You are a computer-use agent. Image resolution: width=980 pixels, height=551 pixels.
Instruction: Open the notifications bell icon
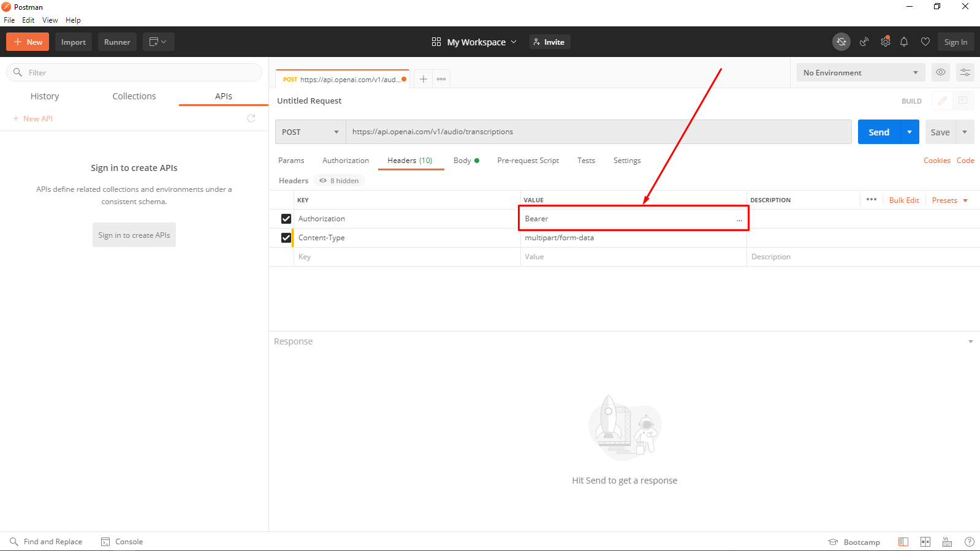click(x=904, y=42)
